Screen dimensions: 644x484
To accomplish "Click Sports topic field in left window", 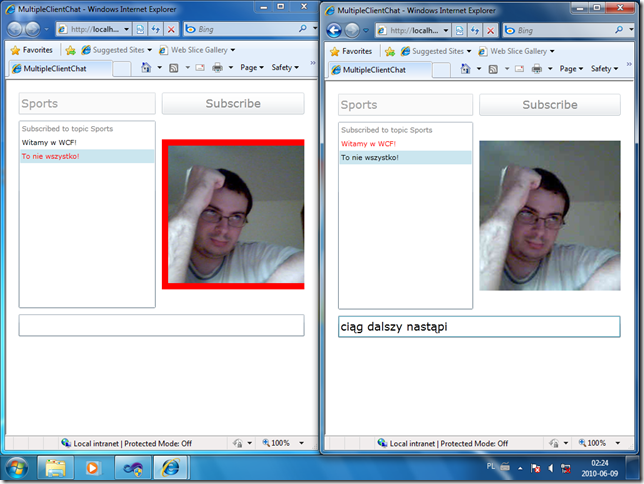I will pyautogui.click(x=87, y=104).
